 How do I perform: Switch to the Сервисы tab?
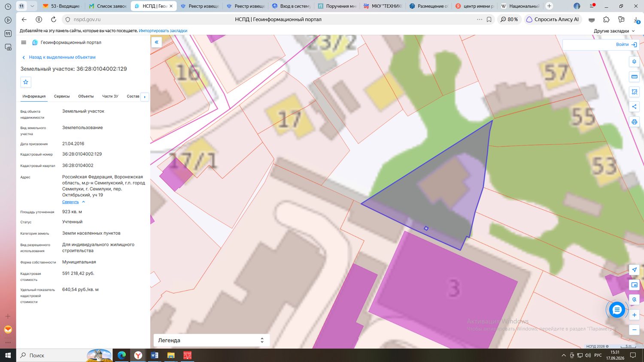pyautogui.click(x=62, y=97)
